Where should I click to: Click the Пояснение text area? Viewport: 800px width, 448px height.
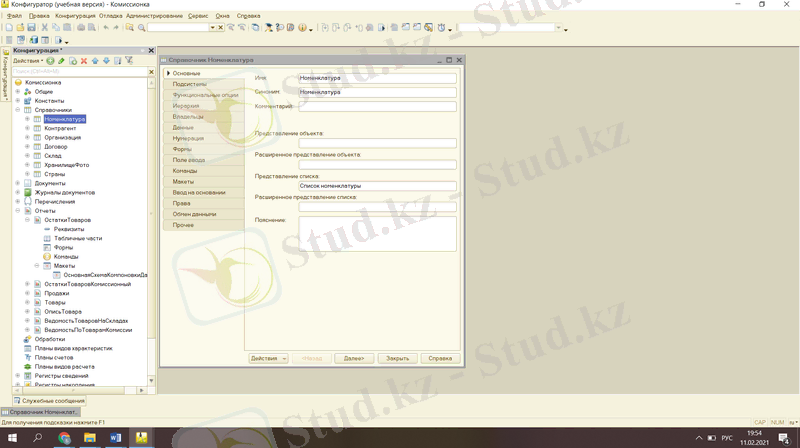[x=378, y=234]
